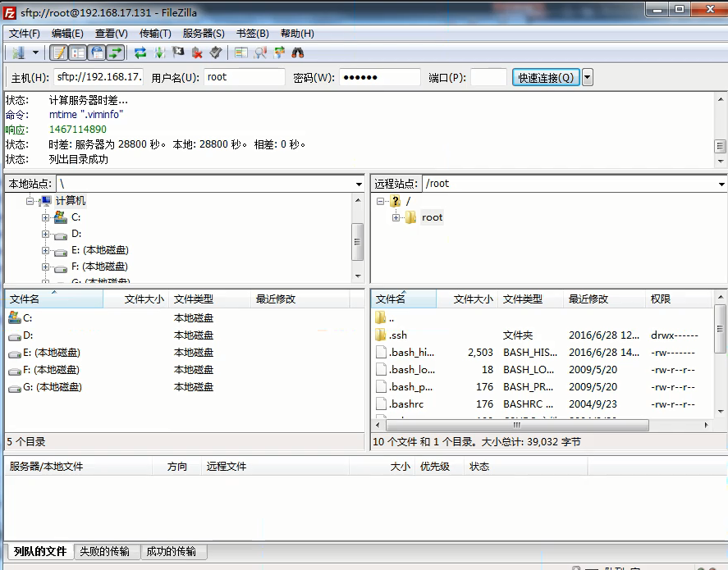
Task: Click the 快速连接(Q) button
Action: pyautogui.click(x=546, y=77)
